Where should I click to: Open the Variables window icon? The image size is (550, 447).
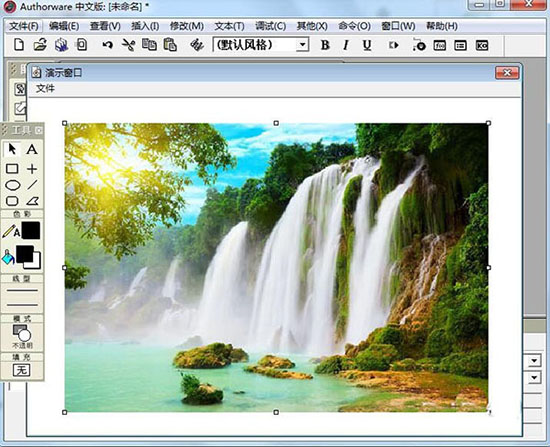tap(461, 45)
